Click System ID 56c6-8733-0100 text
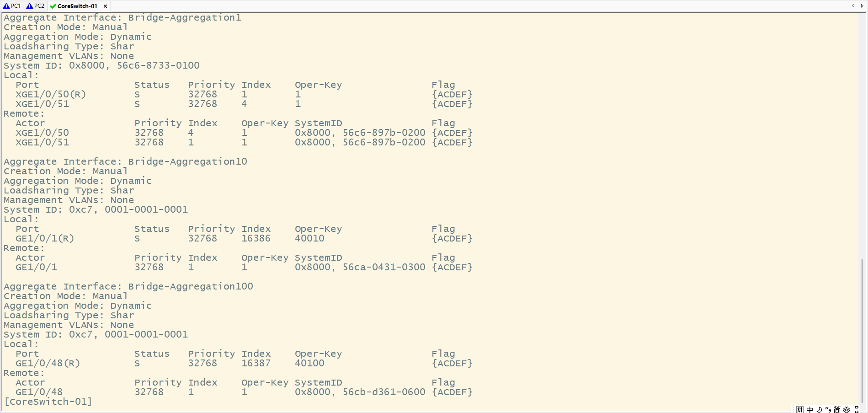Screen dimensions: 868x413 point(158,65)
